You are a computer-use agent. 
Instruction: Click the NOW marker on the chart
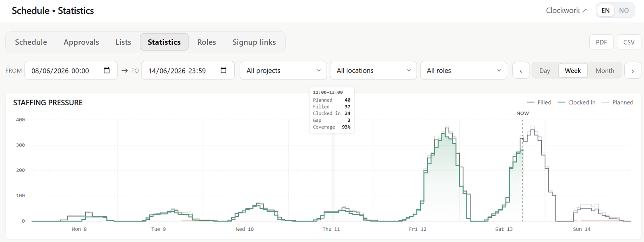point(522,113)
